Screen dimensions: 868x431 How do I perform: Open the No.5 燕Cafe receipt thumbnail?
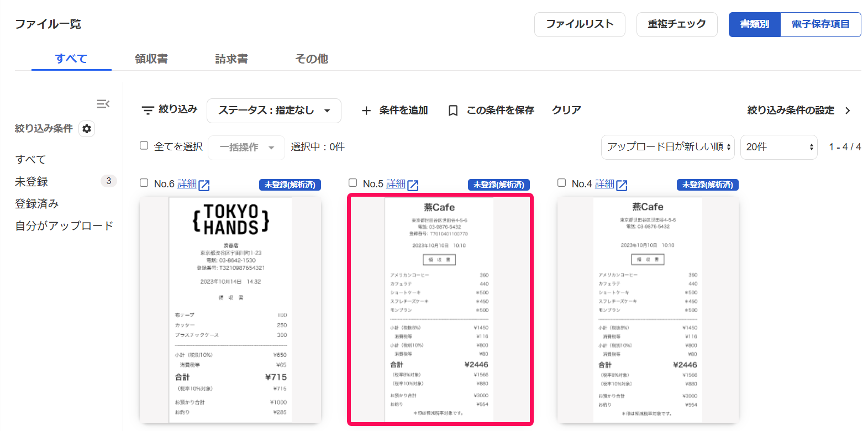(x=440, y=310)
